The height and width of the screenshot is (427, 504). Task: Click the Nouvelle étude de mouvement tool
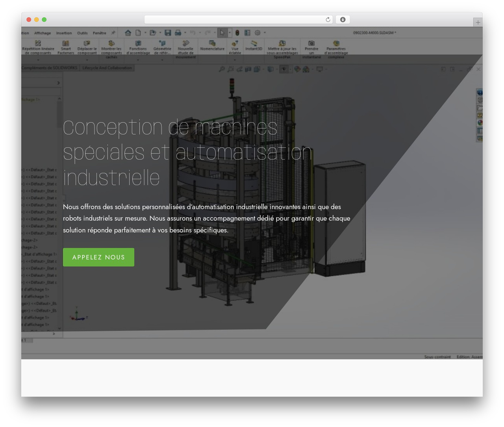pos(185,49)
